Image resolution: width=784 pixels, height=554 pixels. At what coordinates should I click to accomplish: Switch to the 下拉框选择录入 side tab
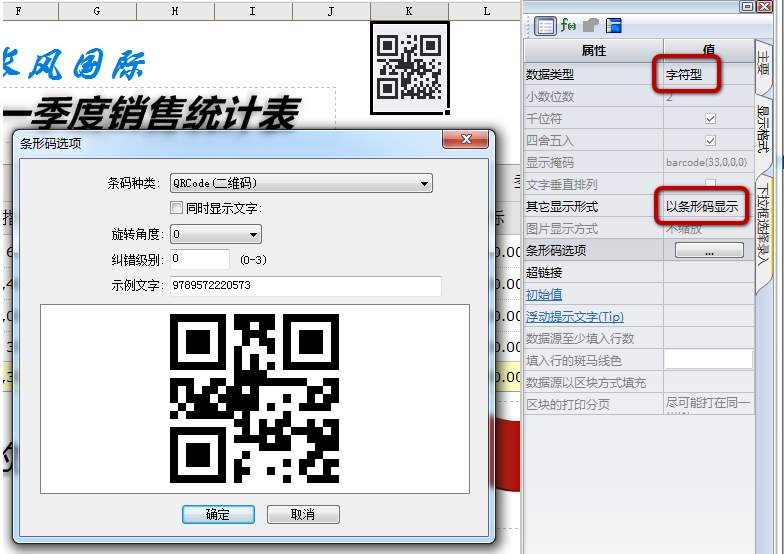[763, 224]
